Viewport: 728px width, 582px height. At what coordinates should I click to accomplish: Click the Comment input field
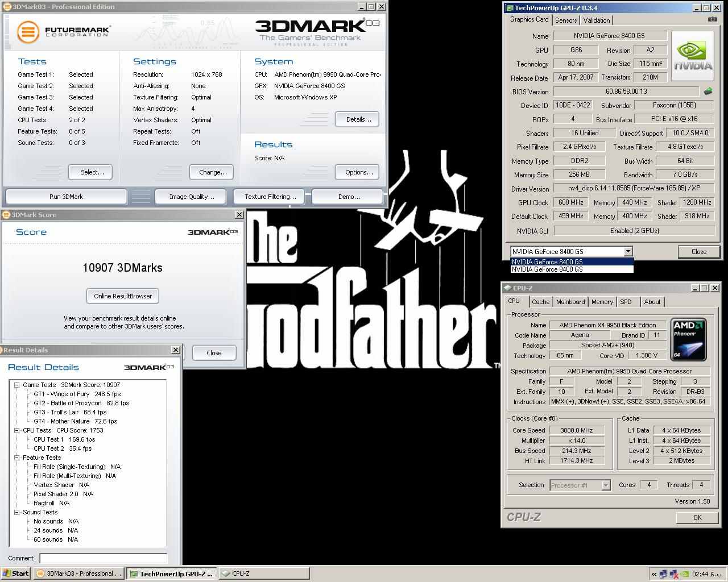(x=103, y=558)
